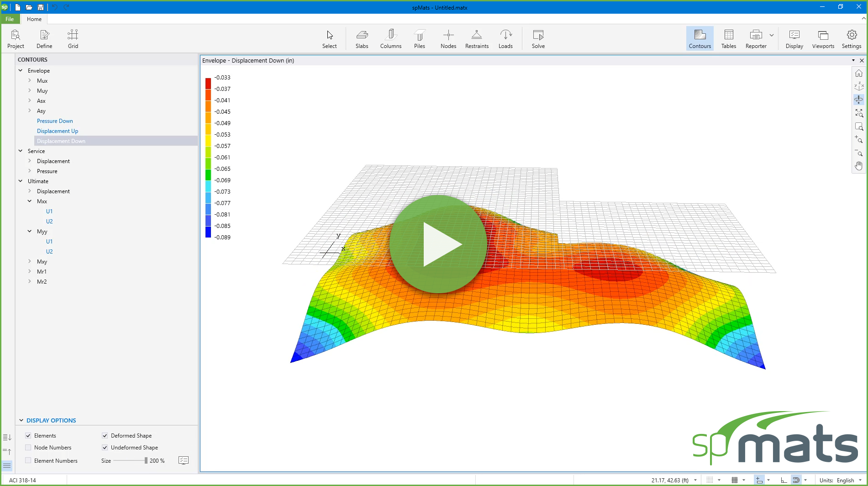
Task: Open the Columns definition tool
Action: (x=390, y=38)
